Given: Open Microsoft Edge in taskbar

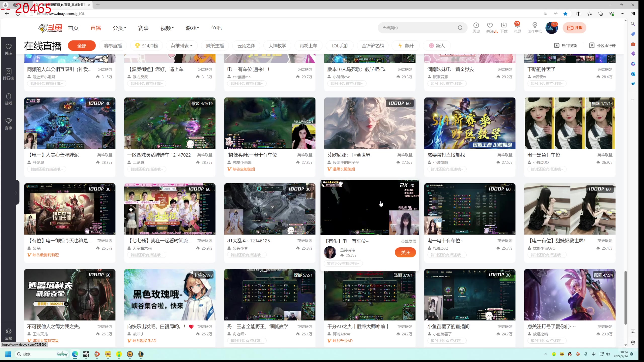Looking at the screenshot, I should [75, 354].
